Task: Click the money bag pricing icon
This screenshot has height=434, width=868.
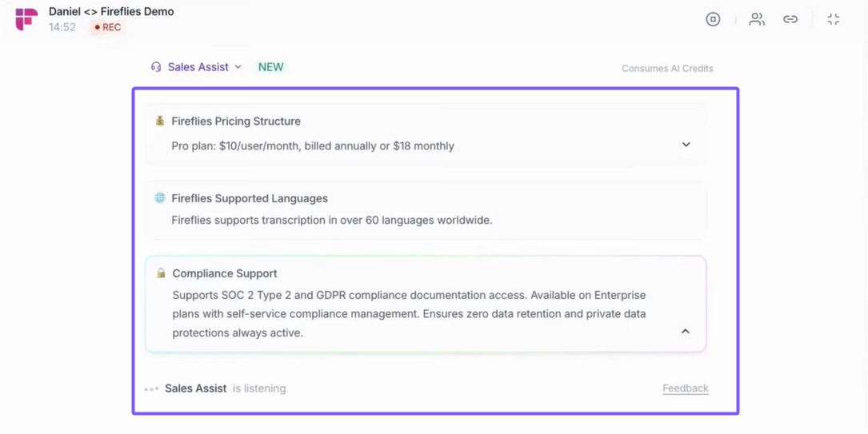Action: (160, 121)
